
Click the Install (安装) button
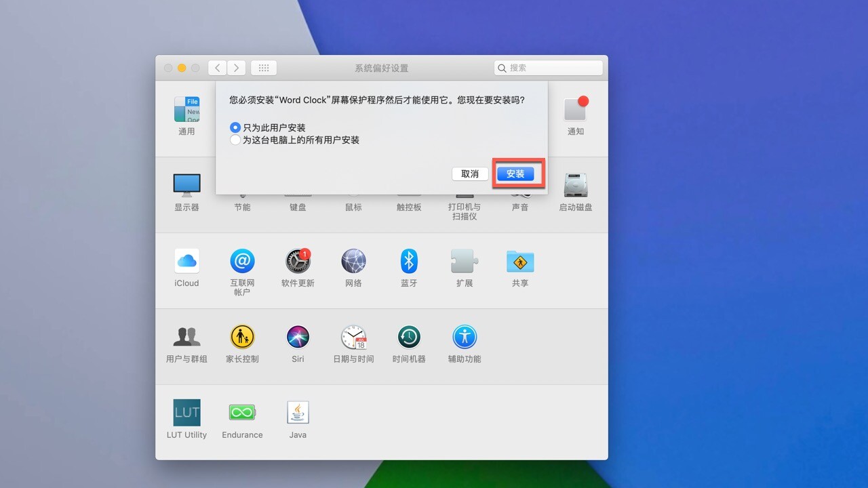(515, 174)
